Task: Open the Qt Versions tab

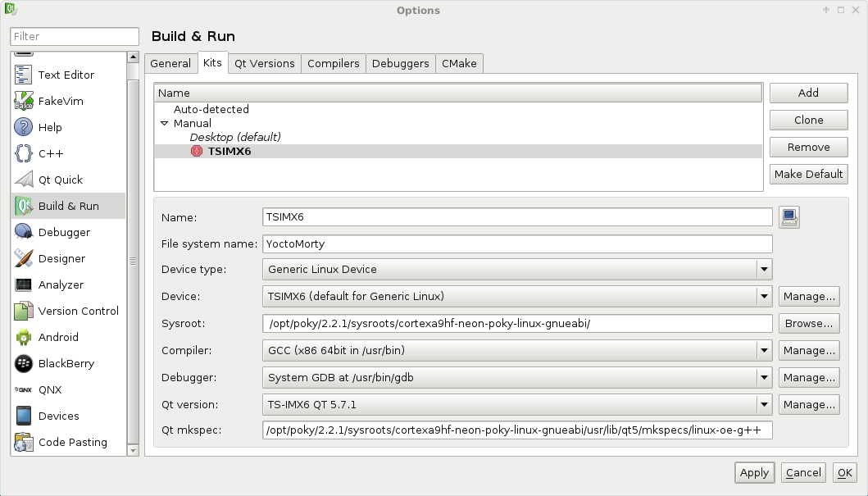Action: [x=265, y=64]
